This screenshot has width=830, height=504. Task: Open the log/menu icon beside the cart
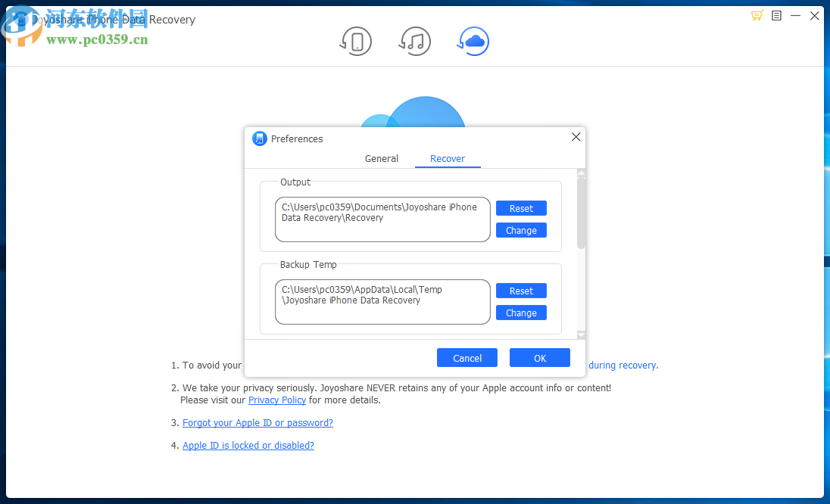[x=776, y=15]
